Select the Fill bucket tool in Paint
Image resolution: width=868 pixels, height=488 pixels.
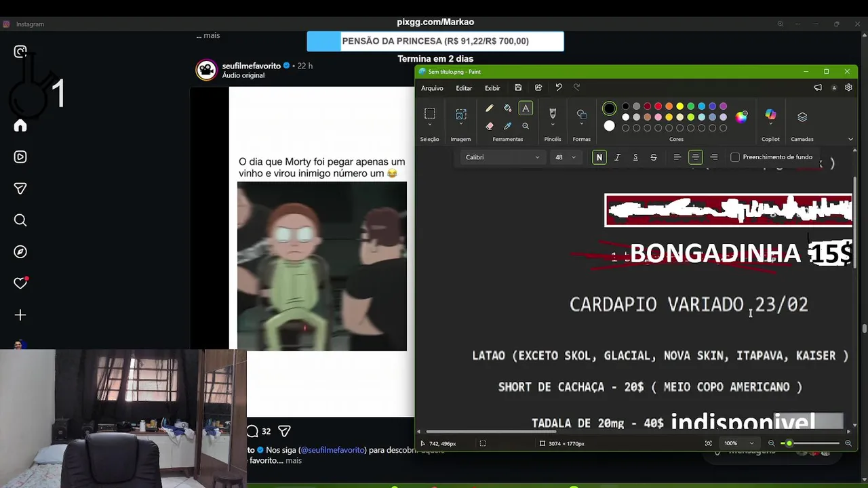(x=507, y=108)
